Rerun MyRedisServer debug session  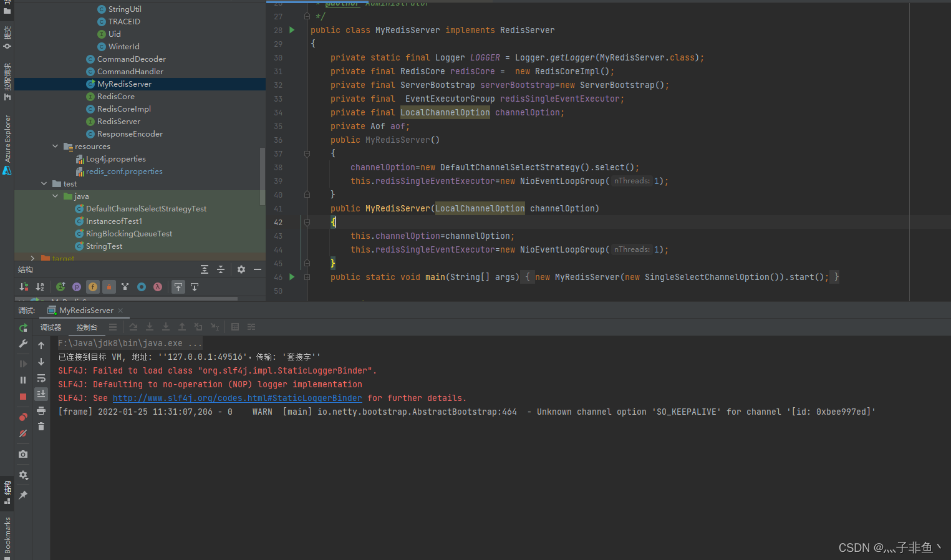click(23, 327)
